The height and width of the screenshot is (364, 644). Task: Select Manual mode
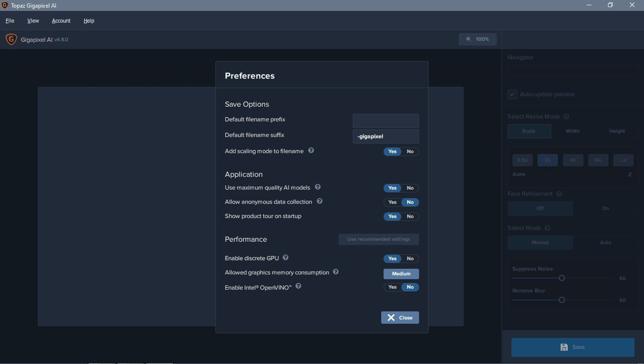(x=540, y=243)
